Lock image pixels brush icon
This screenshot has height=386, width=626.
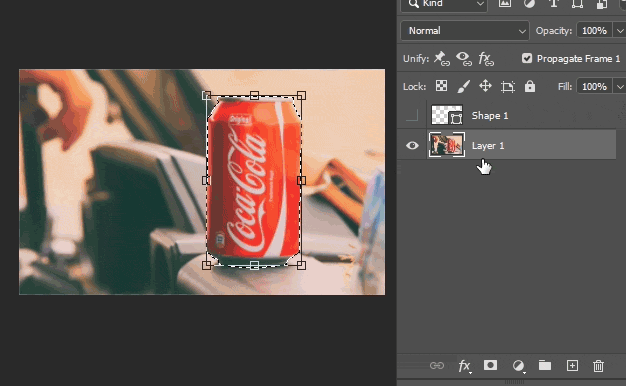coord(463,86)
